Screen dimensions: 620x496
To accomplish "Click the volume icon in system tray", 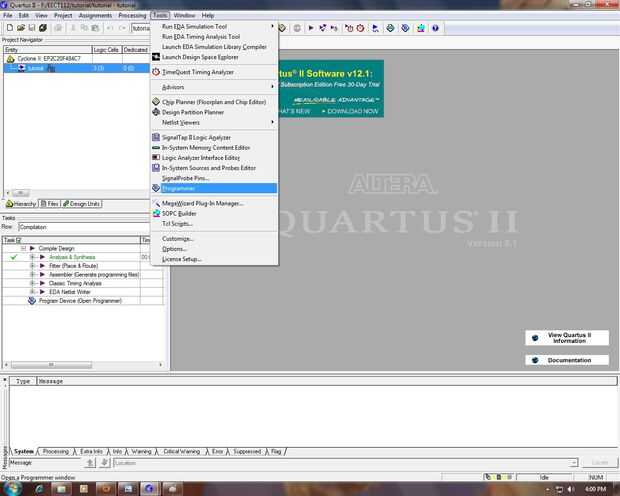I will 571,489.
